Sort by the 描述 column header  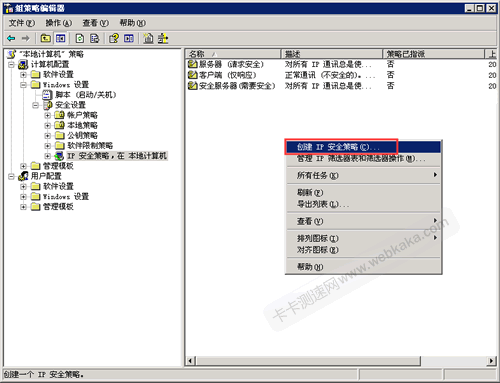[332, 54]
